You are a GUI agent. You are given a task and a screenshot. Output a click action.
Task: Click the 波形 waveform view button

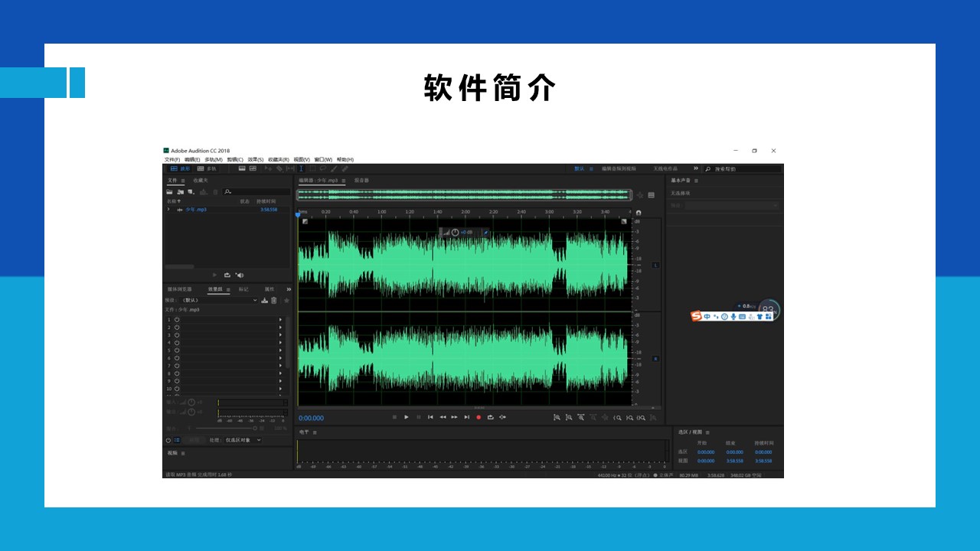pos(180,168)
